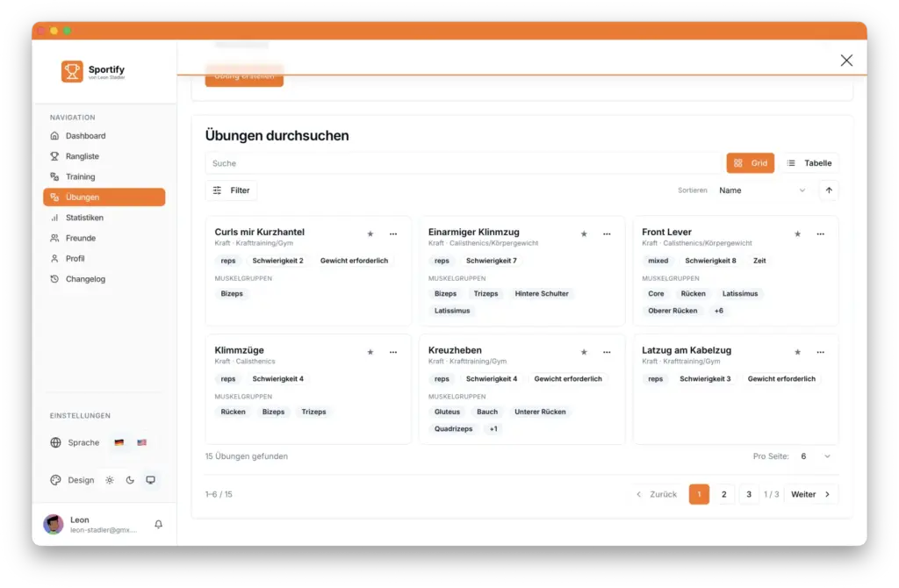This screenshot has height=588, width=899.
Task: Click Weiter to go to next page
Action: [811, 494]
